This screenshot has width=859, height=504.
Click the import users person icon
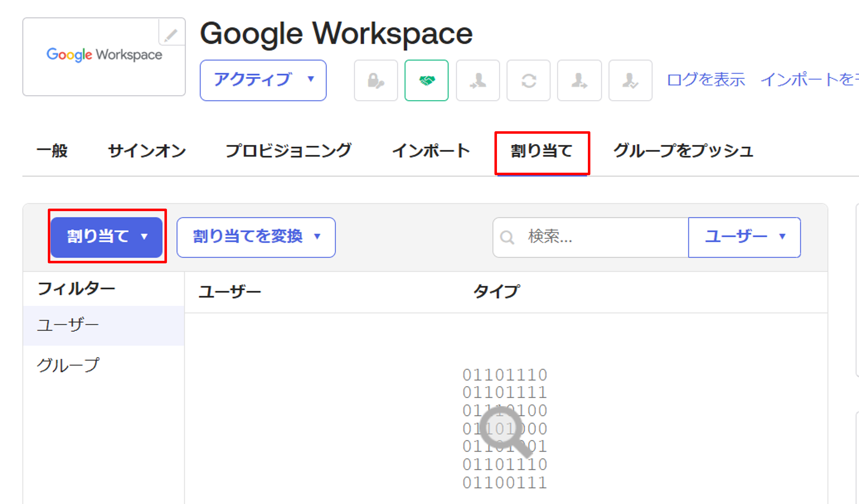(x=478, y=80)
